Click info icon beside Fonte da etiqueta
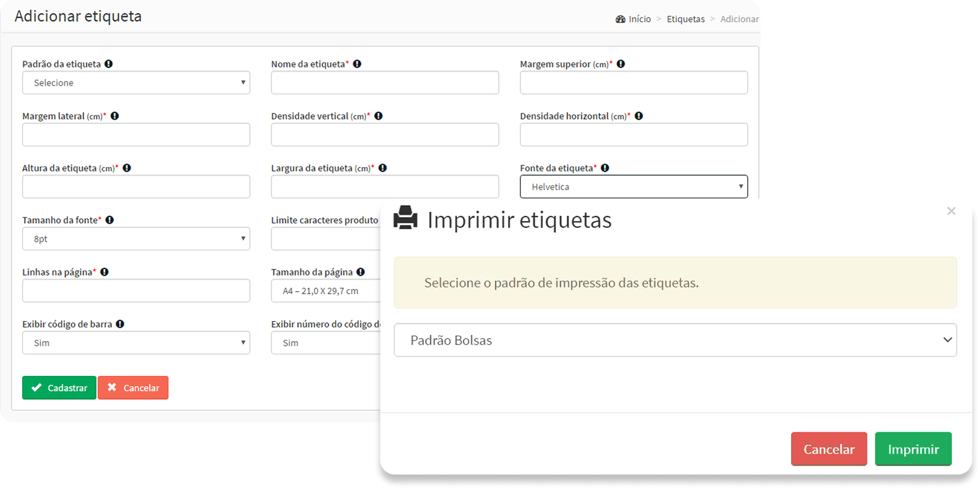The height and width of the screenshot is (489, 980). pyautogui.click(x=605, y=168)
